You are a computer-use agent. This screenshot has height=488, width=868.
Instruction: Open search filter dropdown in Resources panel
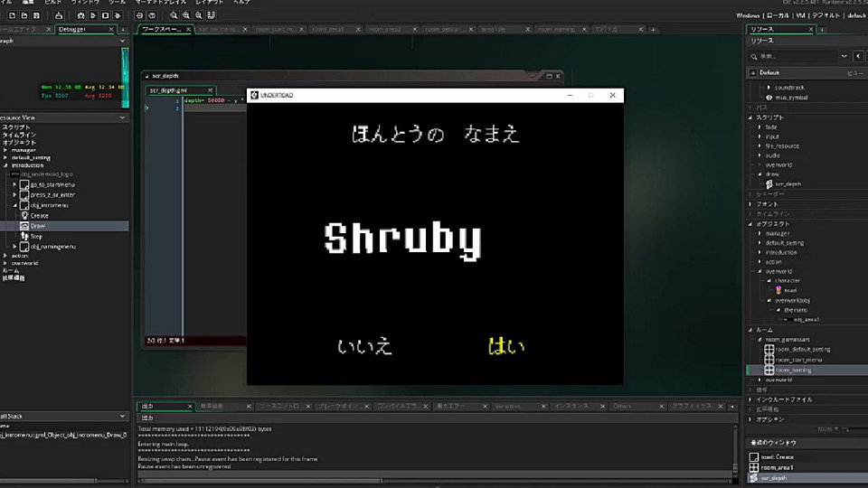pos(844,56)
